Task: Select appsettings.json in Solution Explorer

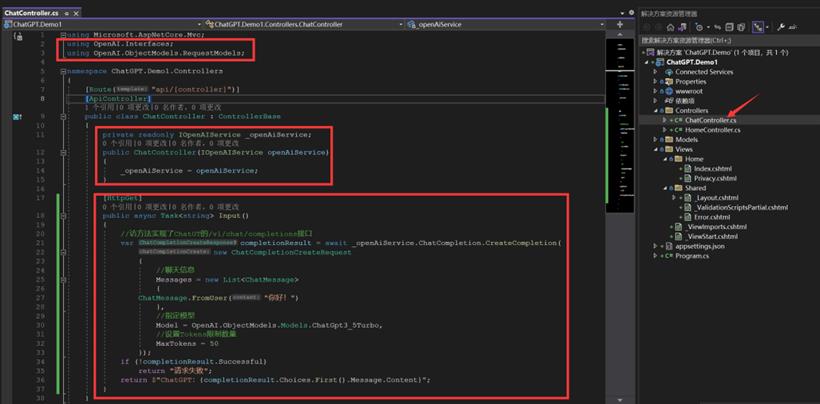Action: pyautogui.click(x=700, y=246)
